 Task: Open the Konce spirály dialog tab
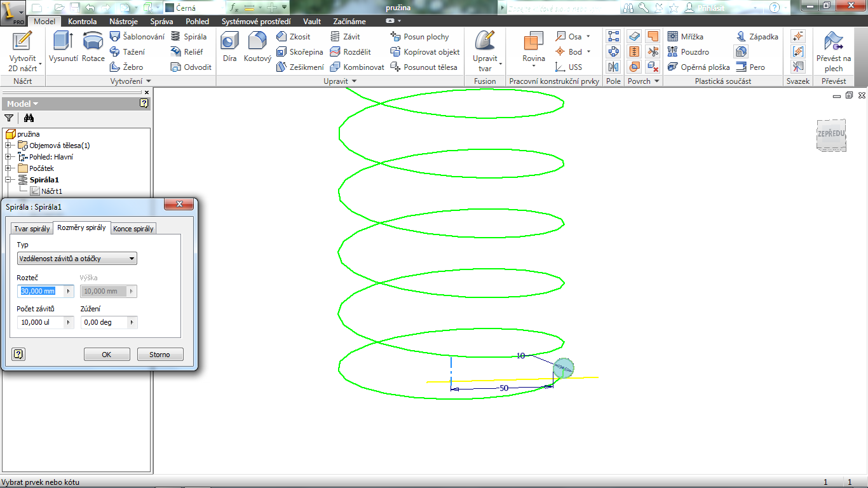pos(133,229)
